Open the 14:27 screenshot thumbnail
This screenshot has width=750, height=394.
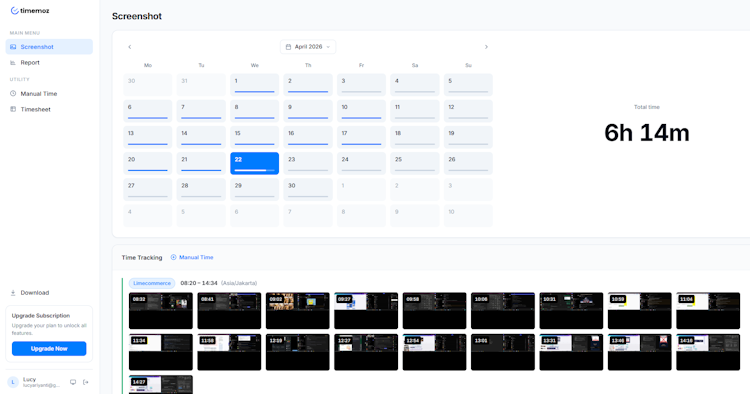(161, 384)
